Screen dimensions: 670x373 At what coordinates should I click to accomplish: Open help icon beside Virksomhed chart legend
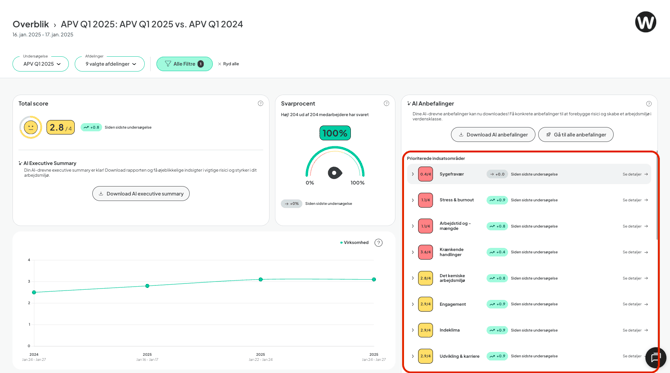pos(378,243)
